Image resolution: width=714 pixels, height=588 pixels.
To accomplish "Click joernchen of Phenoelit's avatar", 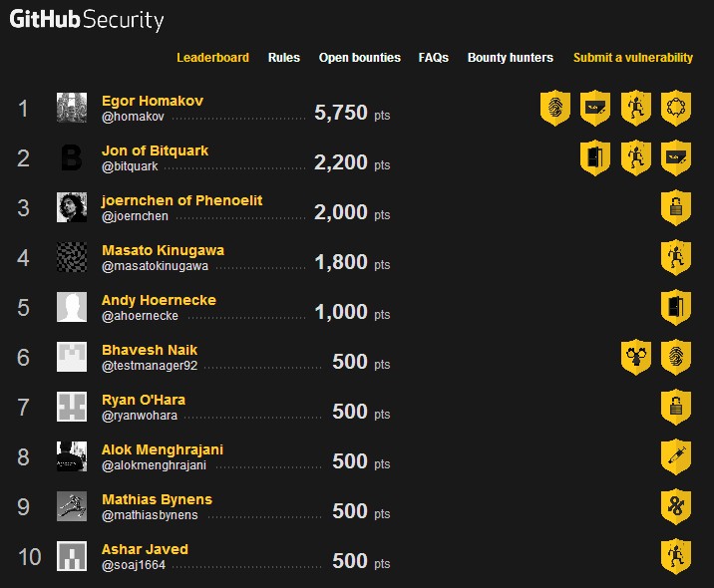I will pyautogui.click(x=72, y=207).
